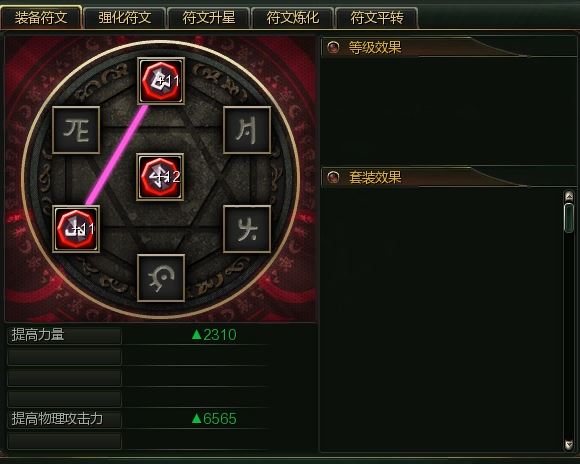580x464 pixels.
Task: Click the scrollbar thumb in 套装效果 panel
Action: (x=569, y=218)
